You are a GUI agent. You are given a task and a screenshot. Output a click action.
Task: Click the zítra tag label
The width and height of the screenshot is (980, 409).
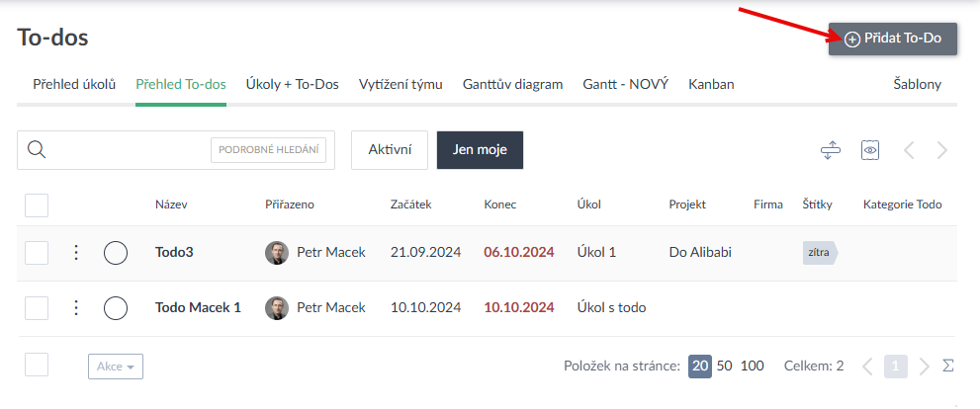point(819,252)
